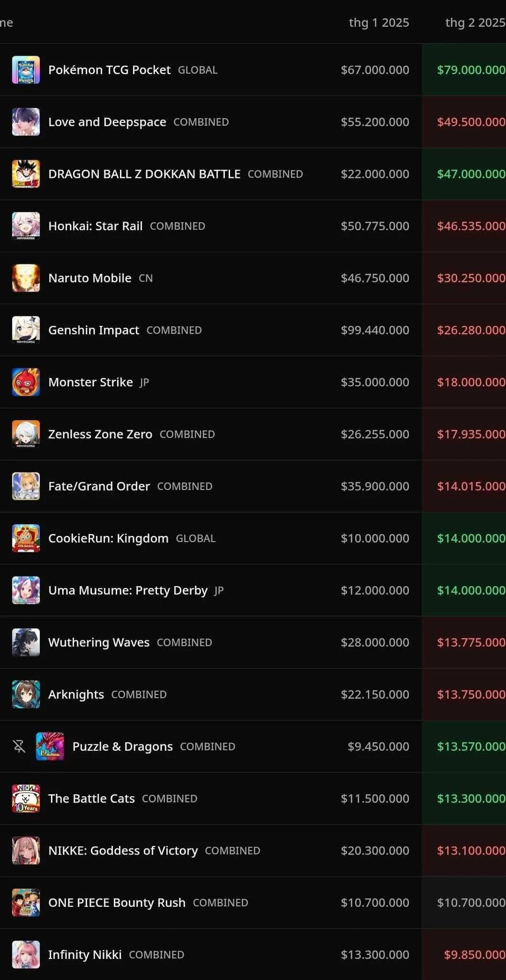
Task: Open the Love and Deepspace game icon
Action: [26, 122]
